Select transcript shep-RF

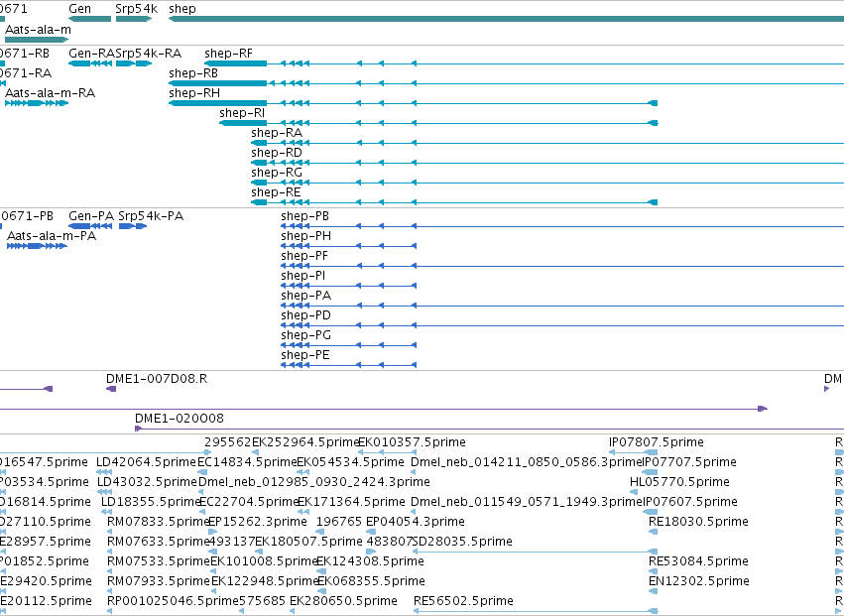pyautogui.click(x=228, y=54)
